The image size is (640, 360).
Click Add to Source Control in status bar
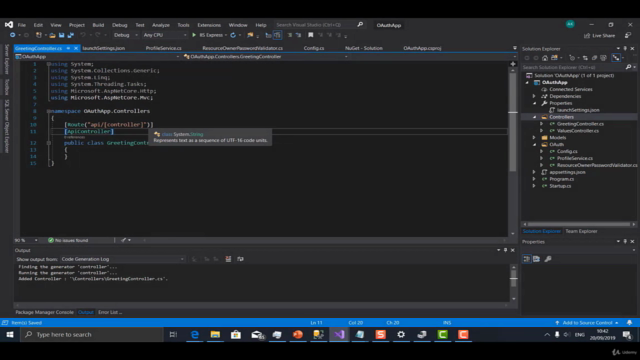click(x=587, y=323)
